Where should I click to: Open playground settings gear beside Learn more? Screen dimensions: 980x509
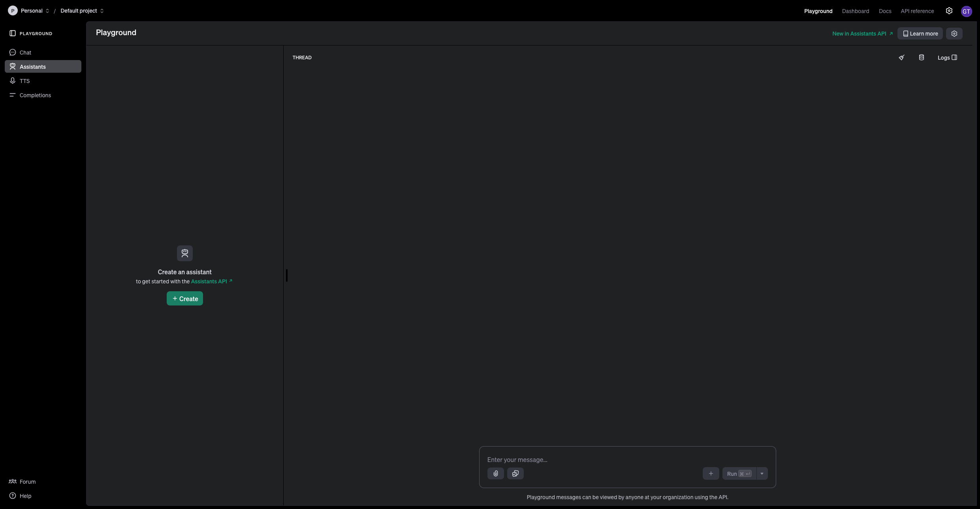coord(954,34)
